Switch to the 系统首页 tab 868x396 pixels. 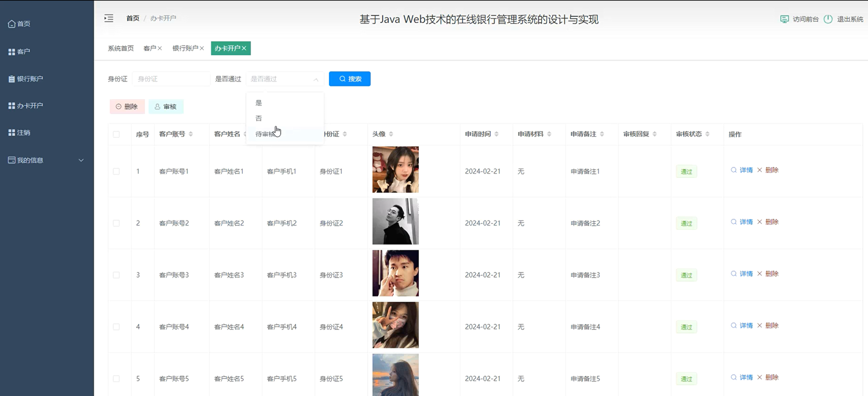(x=121, y=48)
